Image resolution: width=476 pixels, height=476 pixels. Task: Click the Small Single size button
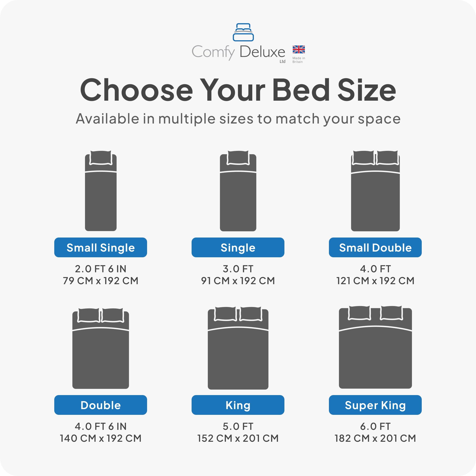(x=100, y=247)
